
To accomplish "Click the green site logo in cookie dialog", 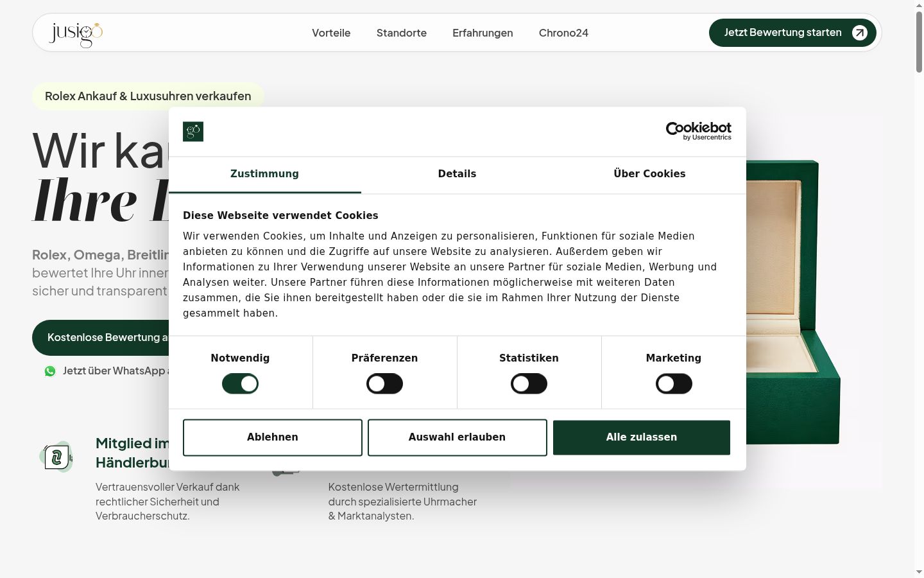I will coord(193,132).
